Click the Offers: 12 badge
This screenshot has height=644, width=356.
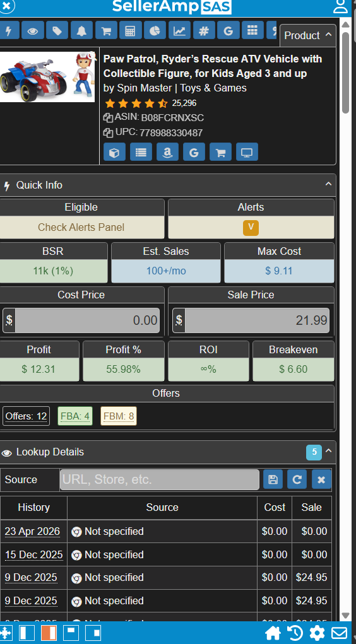[27, 416]
